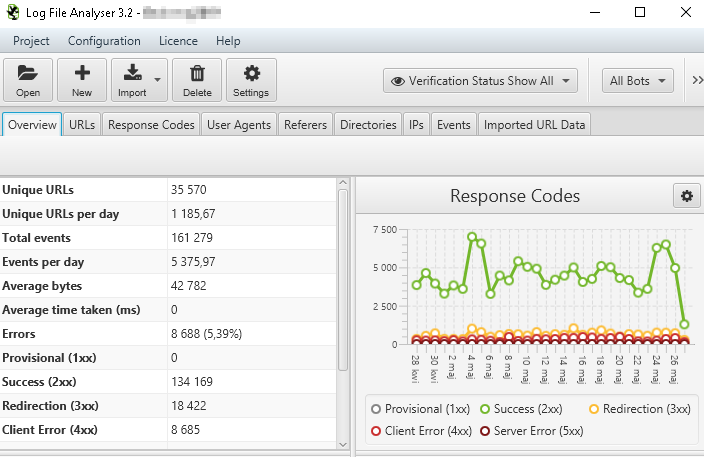The height and width of the screenshot is (457, 704).
Task: Click the overview table vertical scrollbar
Action: click(343, 300)
